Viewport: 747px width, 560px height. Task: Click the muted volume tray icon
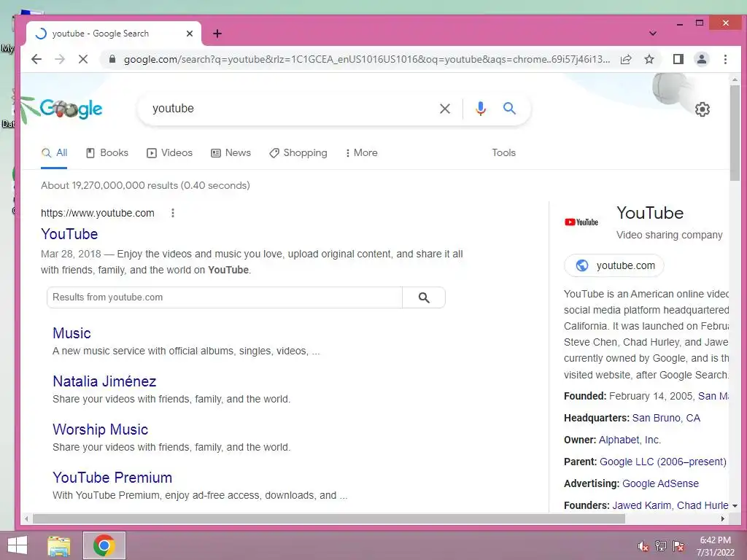643,546
